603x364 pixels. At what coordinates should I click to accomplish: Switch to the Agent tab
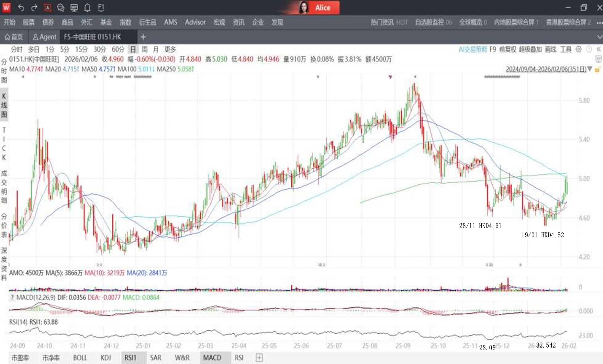[45, 37]
